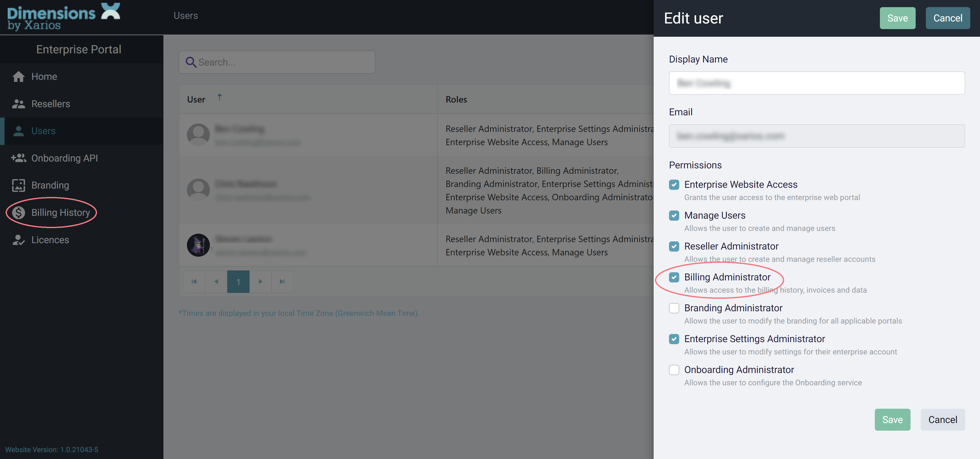This screenshot has height=459, width=980.
Task: Click the Billing History dollar icon
Action: (18, 213)
